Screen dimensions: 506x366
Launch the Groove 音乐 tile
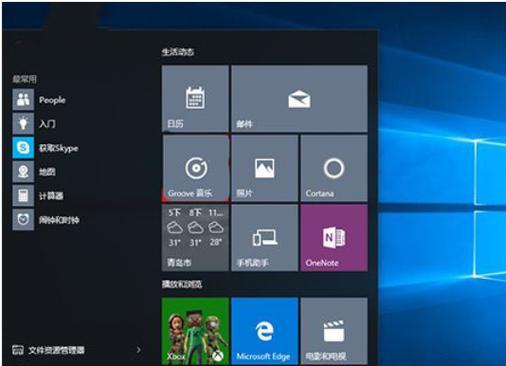point(195,168)
